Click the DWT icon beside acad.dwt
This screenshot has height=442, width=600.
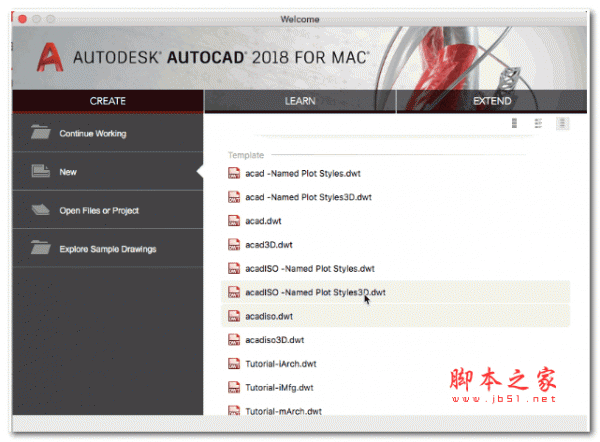(x=234, y=221)
